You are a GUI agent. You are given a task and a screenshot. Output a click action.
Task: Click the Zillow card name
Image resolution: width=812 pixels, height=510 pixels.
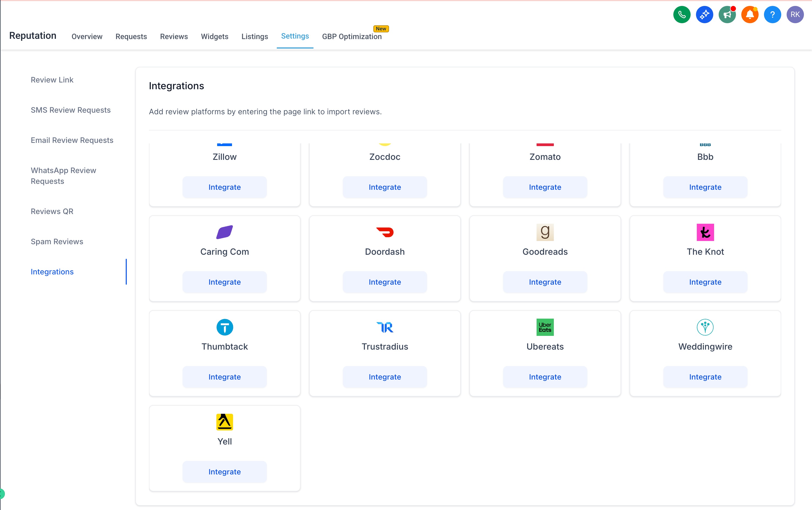click(224, 157)
